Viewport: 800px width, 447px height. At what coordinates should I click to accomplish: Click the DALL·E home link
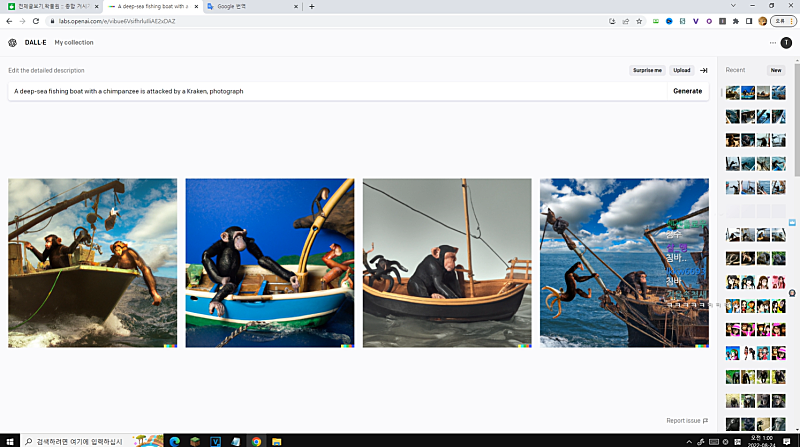click(x=35, y=43)
